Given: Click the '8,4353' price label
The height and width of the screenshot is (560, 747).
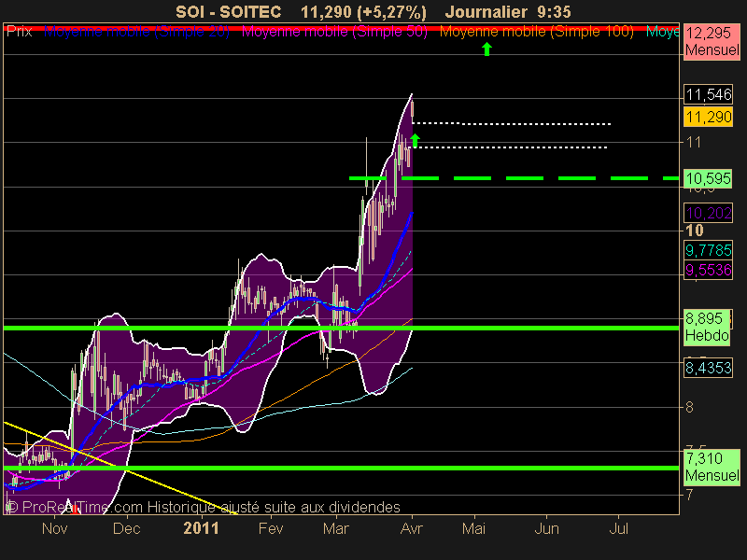Looking at the screenshot, I should [709, 368].
